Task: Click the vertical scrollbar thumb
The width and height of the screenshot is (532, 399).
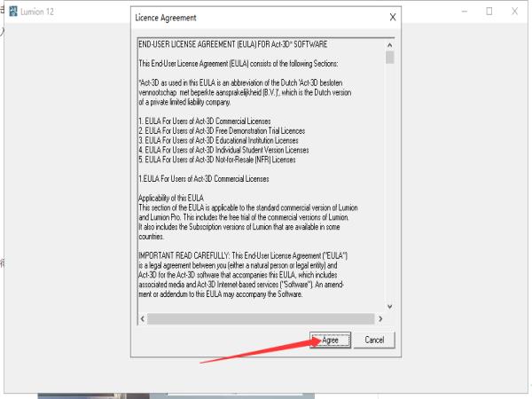Action: 390,57
